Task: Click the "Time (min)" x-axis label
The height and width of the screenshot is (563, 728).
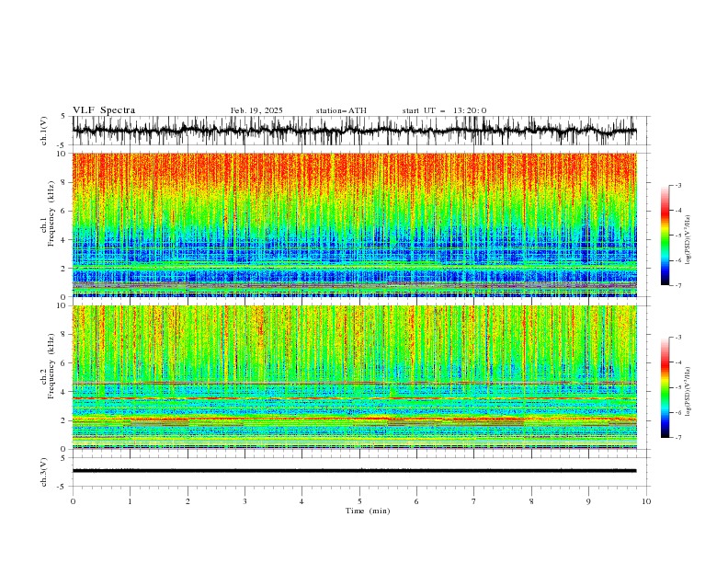Action: [x=368, y=511]
